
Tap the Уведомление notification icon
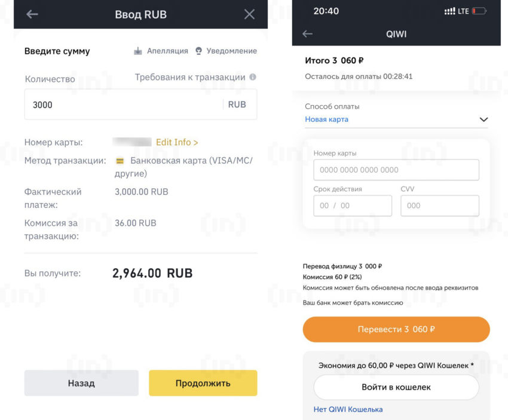point(198,51)
